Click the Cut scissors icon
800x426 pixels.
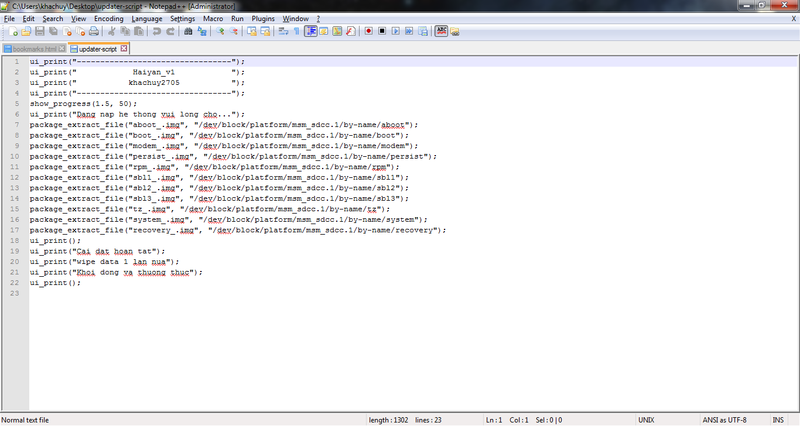(x=111, y=32)
